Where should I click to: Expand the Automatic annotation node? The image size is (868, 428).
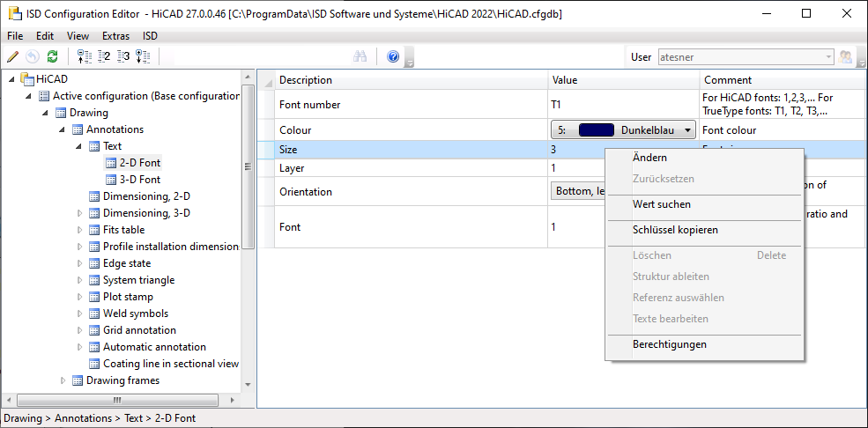tap(79, 347)
